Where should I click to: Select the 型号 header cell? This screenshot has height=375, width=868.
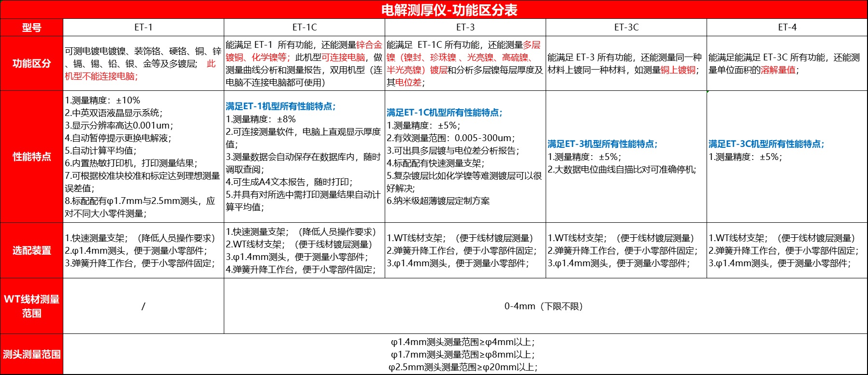(31, 28)
